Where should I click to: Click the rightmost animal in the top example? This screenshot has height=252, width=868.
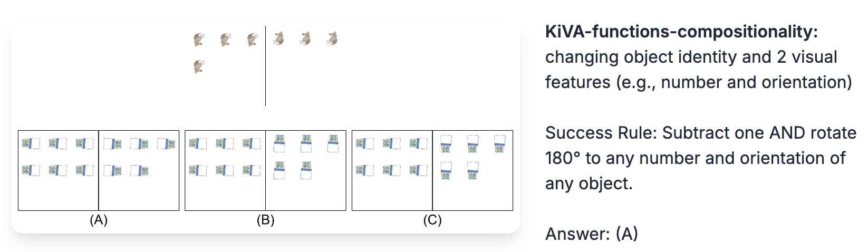point(332,38)
